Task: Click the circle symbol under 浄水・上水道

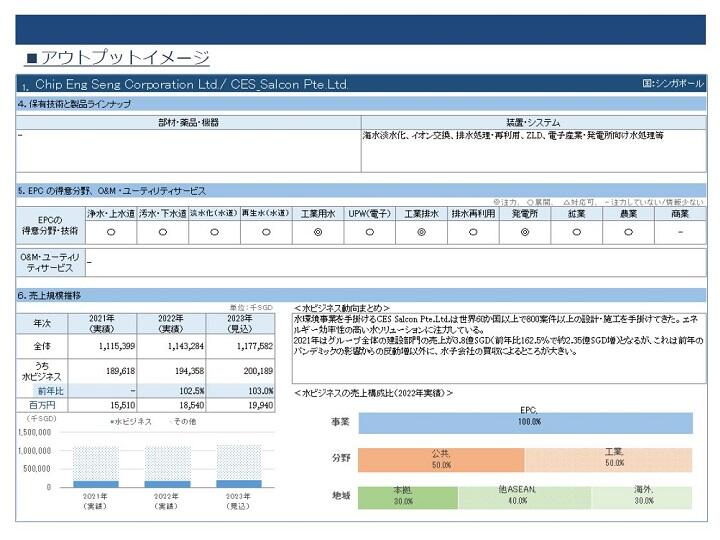Action: tap(111, 232)
